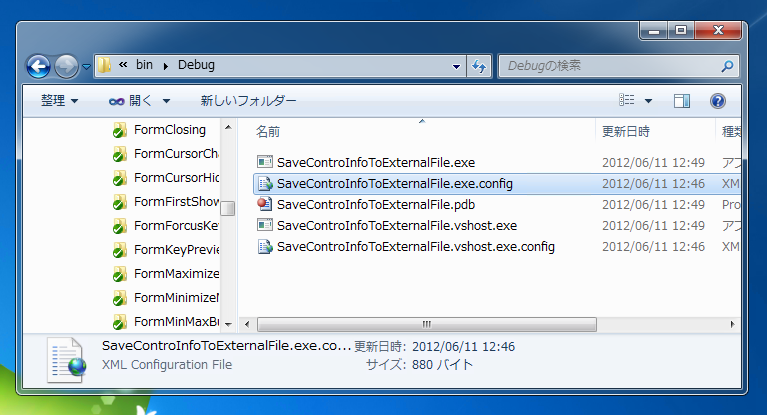The image size is (767, 415).
Task: Go back with the blue Back arrow
Action: [38, 66]
